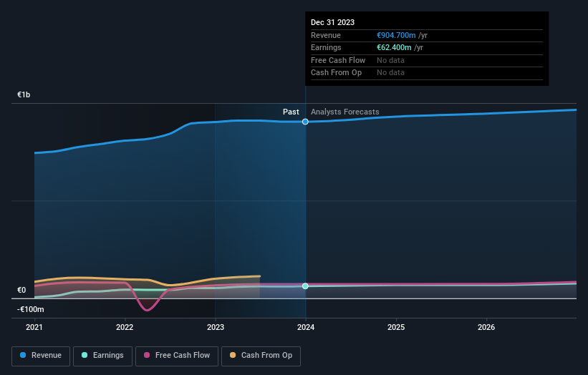The height and width of the screenshot is (375, 588).
Task: Toggle the Revenue legend button
Action: click(41, 356)
